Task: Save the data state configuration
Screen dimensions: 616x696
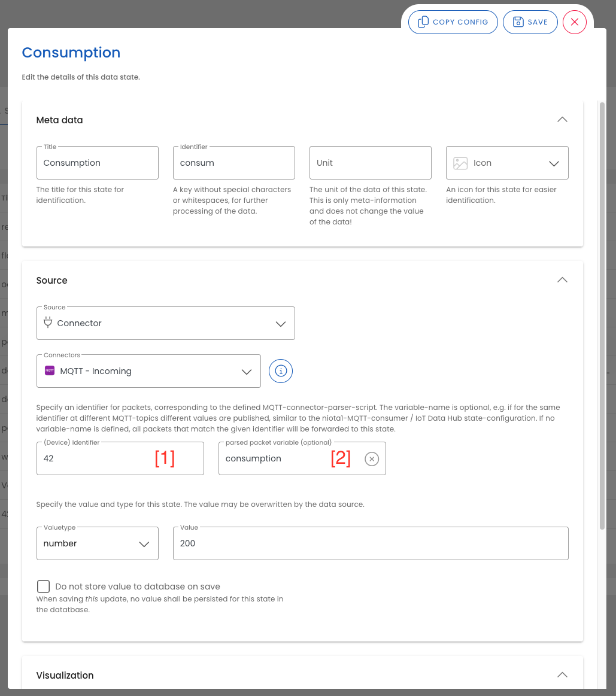Action: (x=530, y=22)
